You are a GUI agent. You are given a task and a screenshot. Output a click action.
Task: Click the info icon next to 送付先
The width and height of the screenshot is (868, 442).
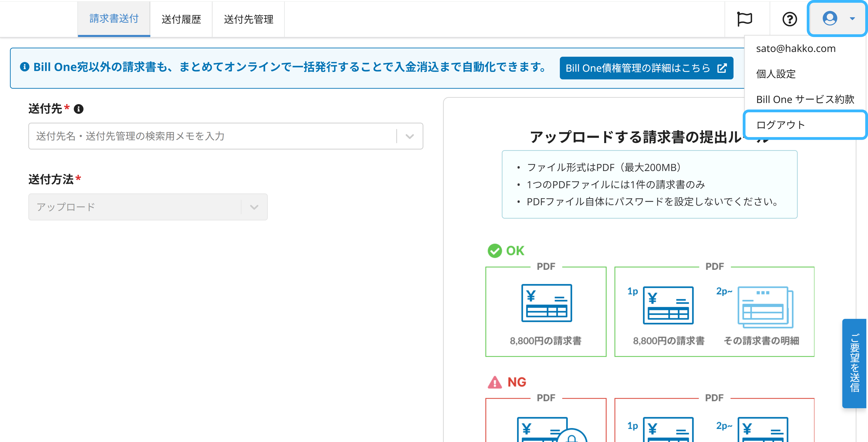click(x=79, y=109)
